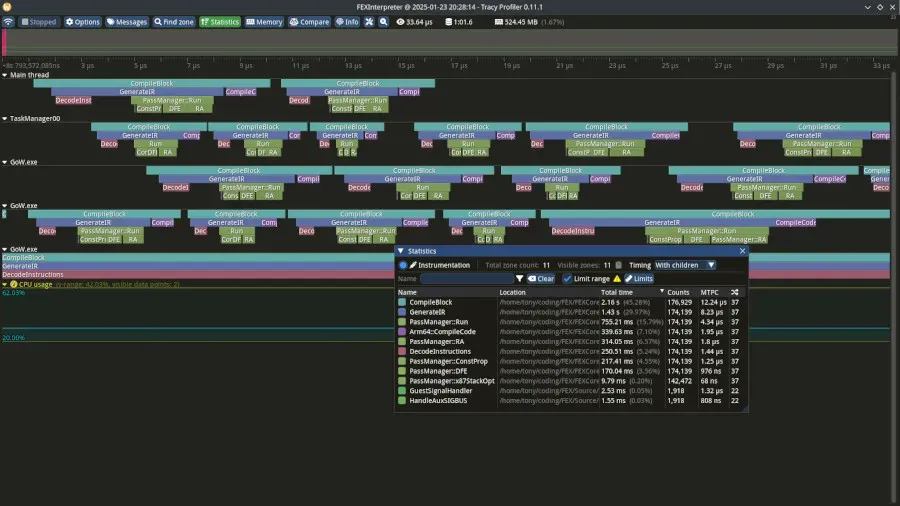Screen dimensions: 900x506
Task: Collapse the Statistics window triangle
Action: tap(401, 251)
